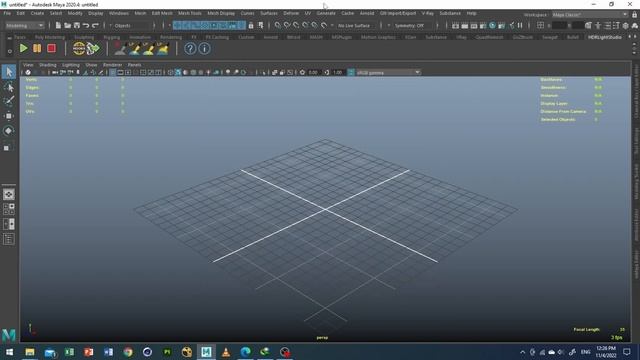Choose the Paint selection tool
Viewport: 640px width, 360px height.
pyautogui.click(x=9, y=101)
